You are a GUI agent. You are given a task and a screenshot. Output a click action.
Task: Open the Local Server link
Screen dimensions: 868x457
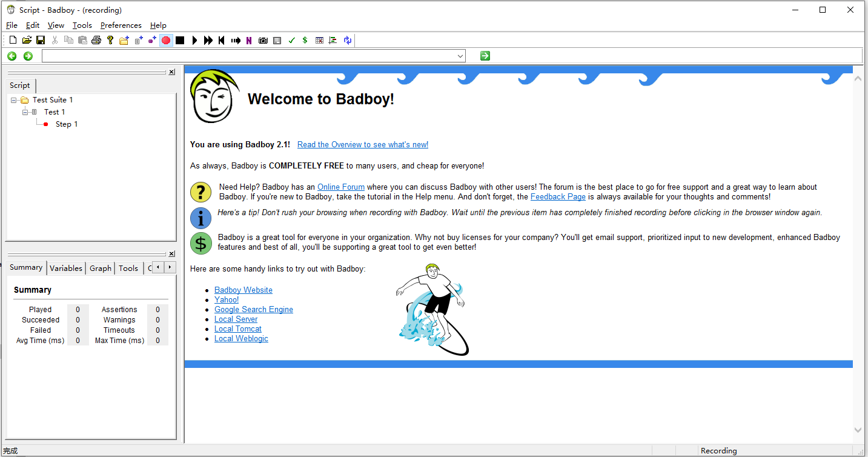(236, 319)
